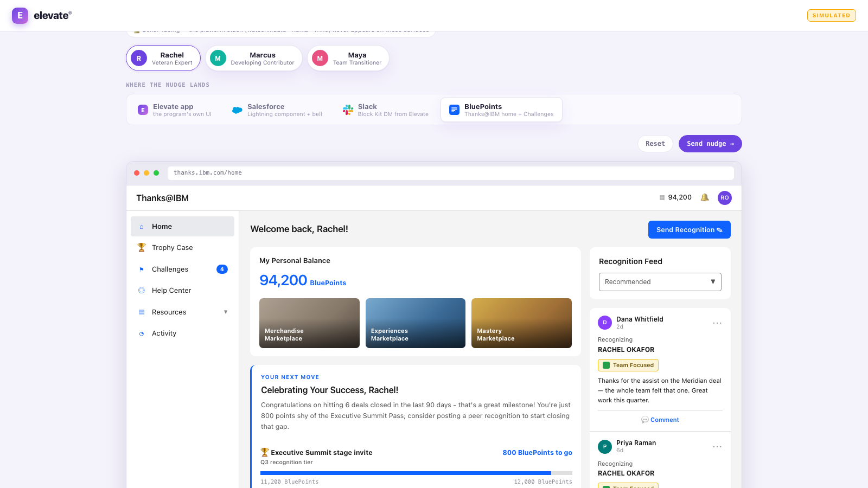Click the Salesforce cloud icon
This screenshot has height=488, width=868.
237,110
